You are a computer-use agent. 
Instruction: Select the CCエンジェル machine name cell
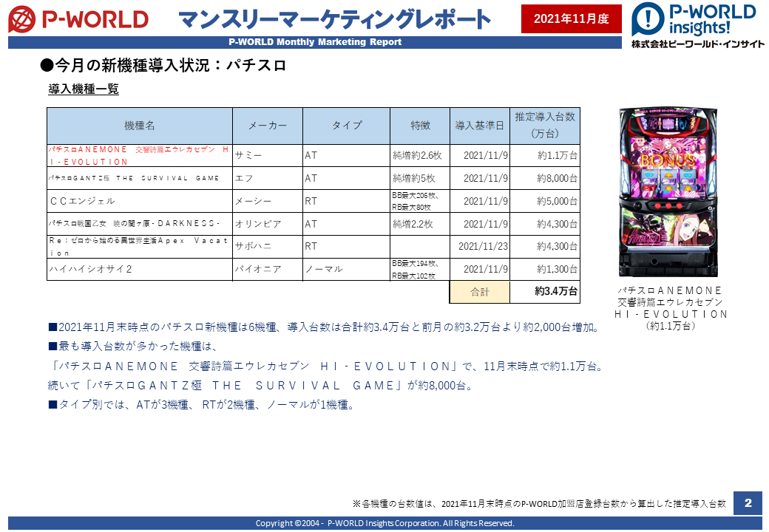pos(140,201)
